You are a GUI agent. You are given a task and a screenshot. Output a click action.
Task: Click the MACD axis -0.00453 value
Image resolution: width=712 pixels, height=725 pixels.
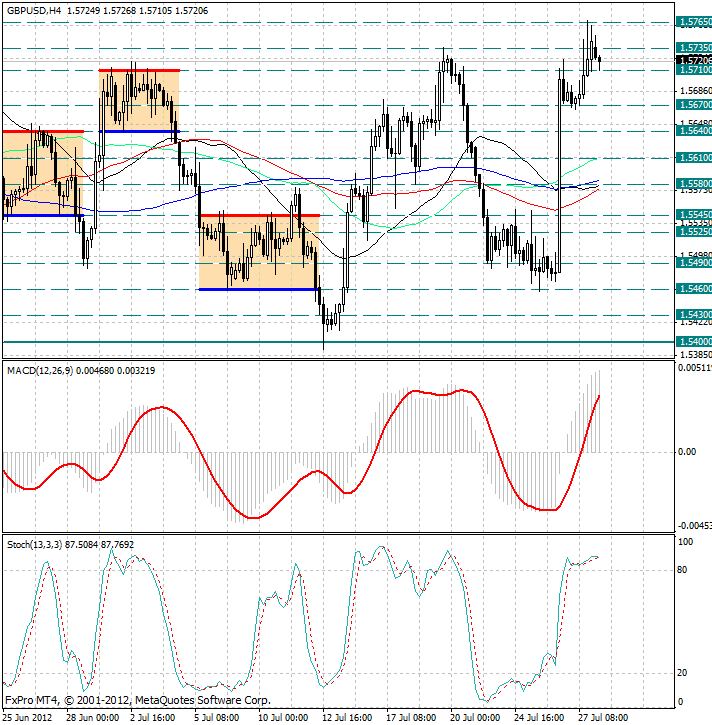695,526
